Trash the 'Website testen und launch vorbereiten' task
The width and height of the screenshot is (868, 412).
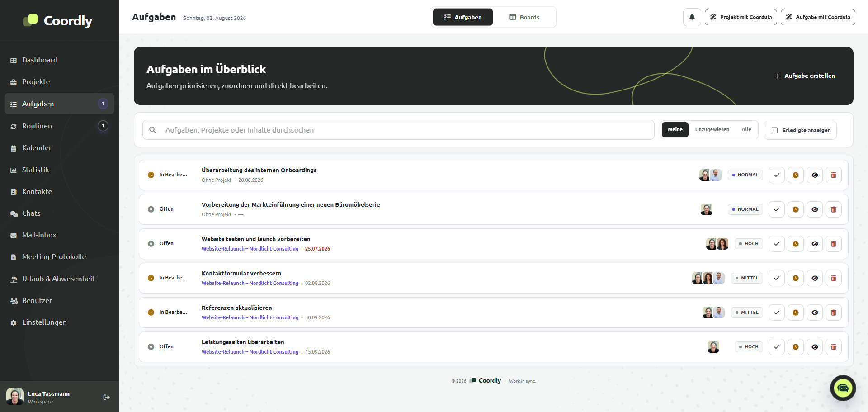pos(833,244)
